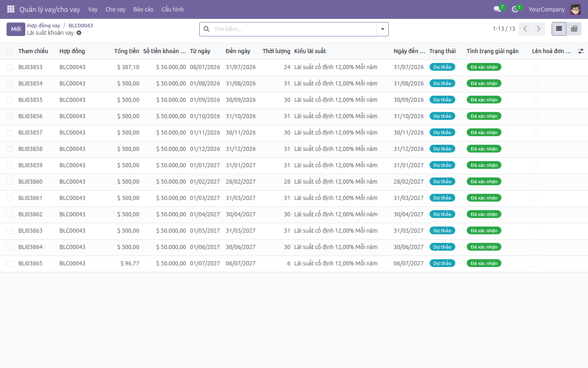The width and height of the screenshot is (588, 368).
Task: Open the Vay menu
Action: point(93,9)
